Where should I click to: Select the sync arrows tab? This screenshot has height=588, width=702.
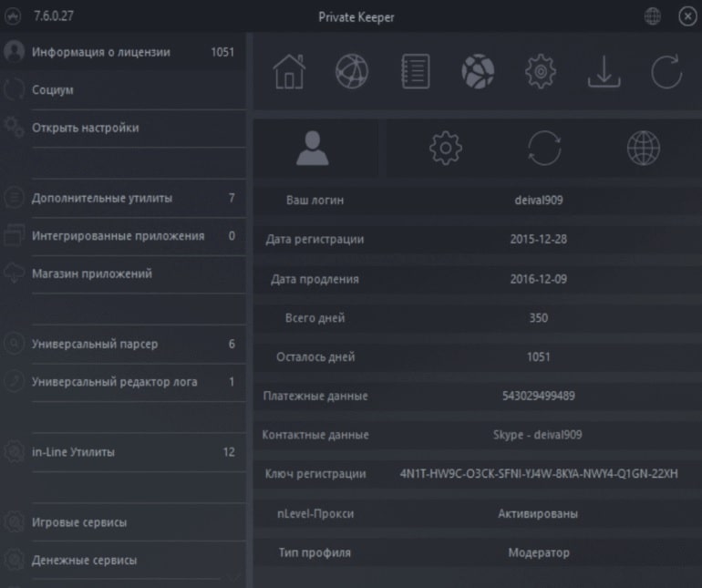click(x=544, y=149)
